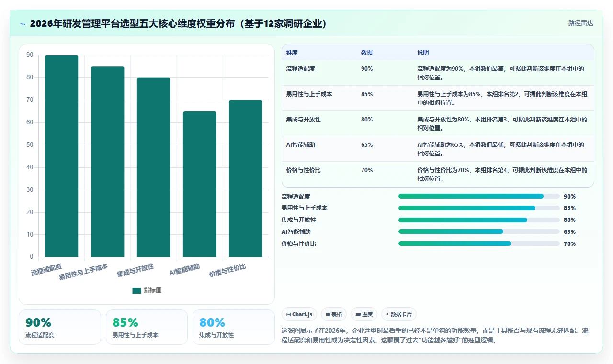This screenshot has height=364, width=613.
Task: Click the 80% table data cell
Action: [x=367, y=120]
